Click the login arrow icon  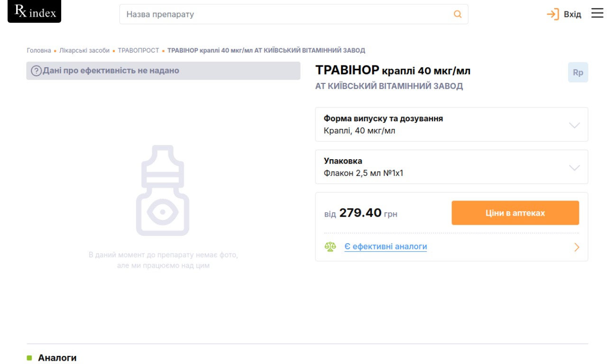click(x=553, y=14)
